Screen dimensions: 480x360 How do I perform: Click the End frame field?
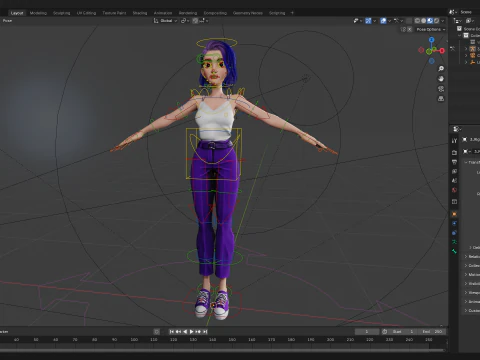432,332
